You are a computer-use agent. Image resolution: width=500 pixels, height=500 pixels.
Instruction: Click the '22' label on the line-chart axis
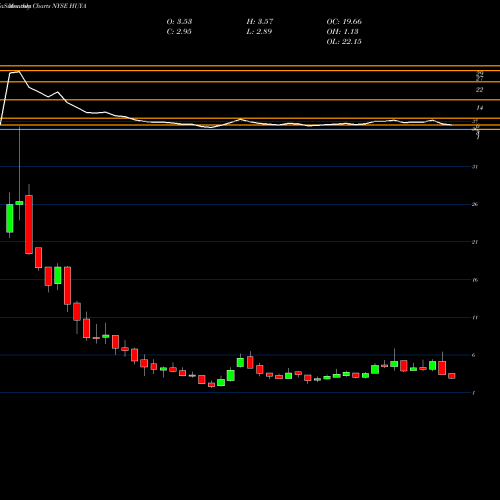coord(479,90)
